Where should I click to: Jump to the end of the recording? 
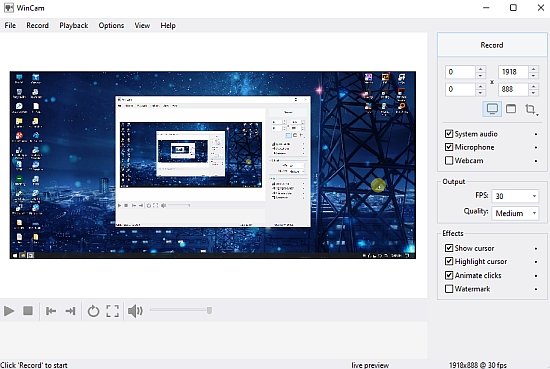pos(71,311)
